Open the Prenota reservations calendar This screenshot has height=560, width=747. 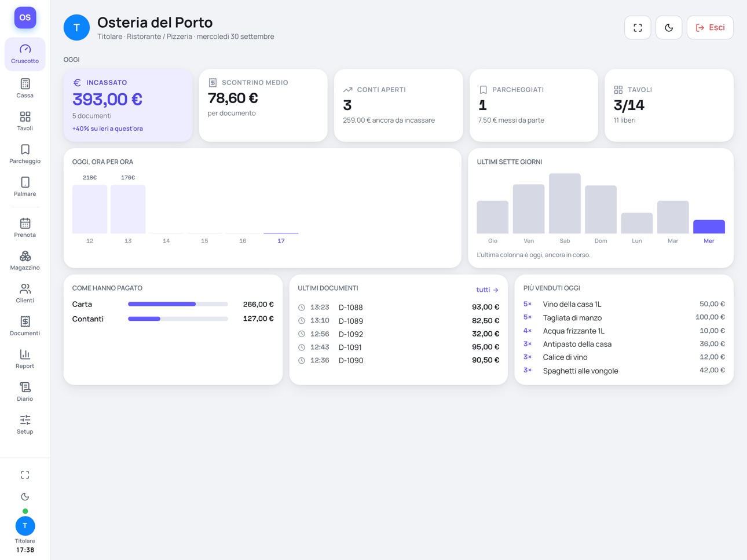tap(25, 228)
